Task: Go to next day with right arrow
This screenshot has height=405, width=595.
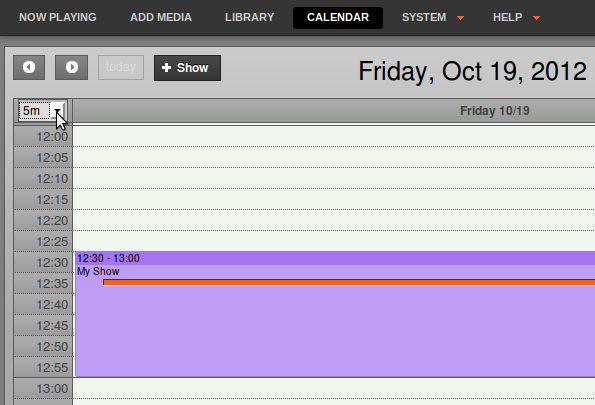Action: (71, 68)
